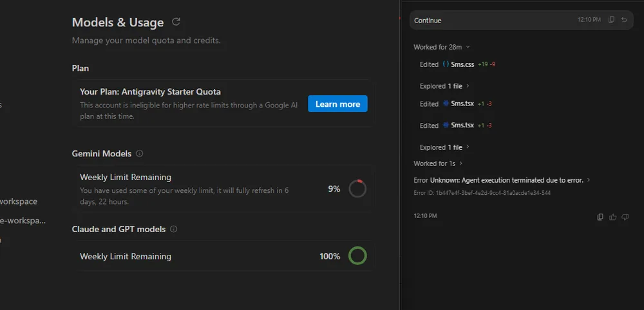The height and width of the screenshot is (310, 644).
Task: Revert to the Continue message
Action: [x=624, y=20]
